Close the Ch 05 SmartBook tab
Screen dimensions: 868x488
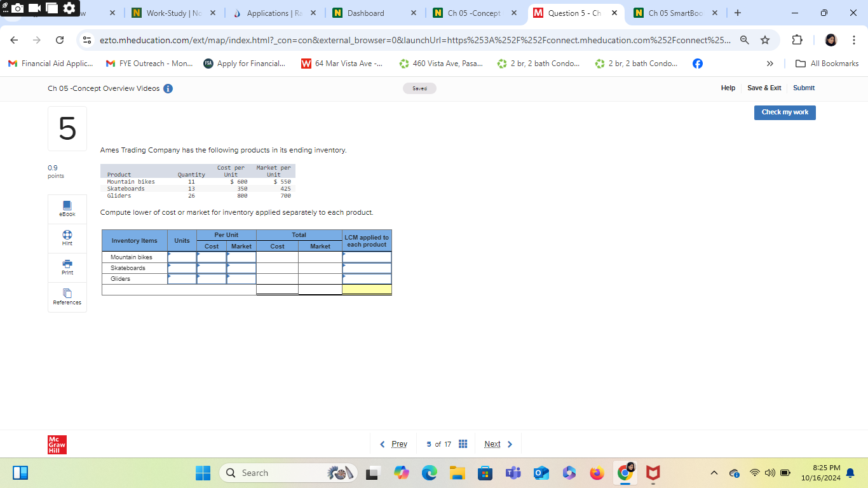point(714,13)
